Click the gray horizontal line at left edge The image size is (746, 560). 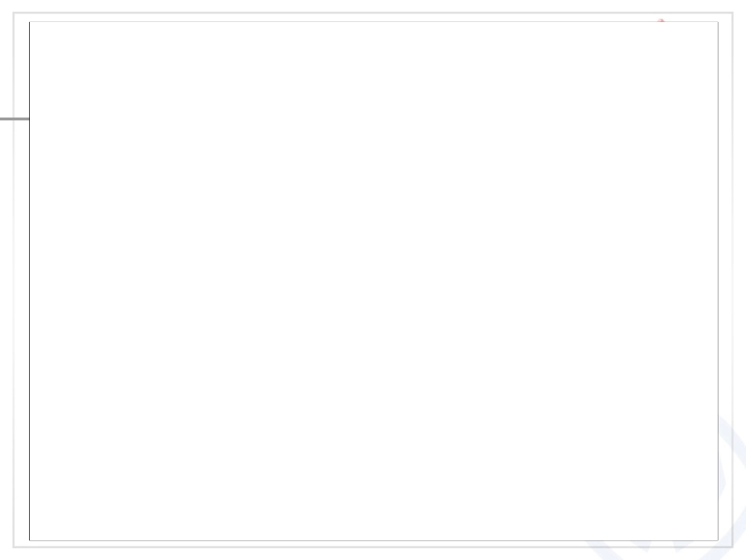[14, 119]
